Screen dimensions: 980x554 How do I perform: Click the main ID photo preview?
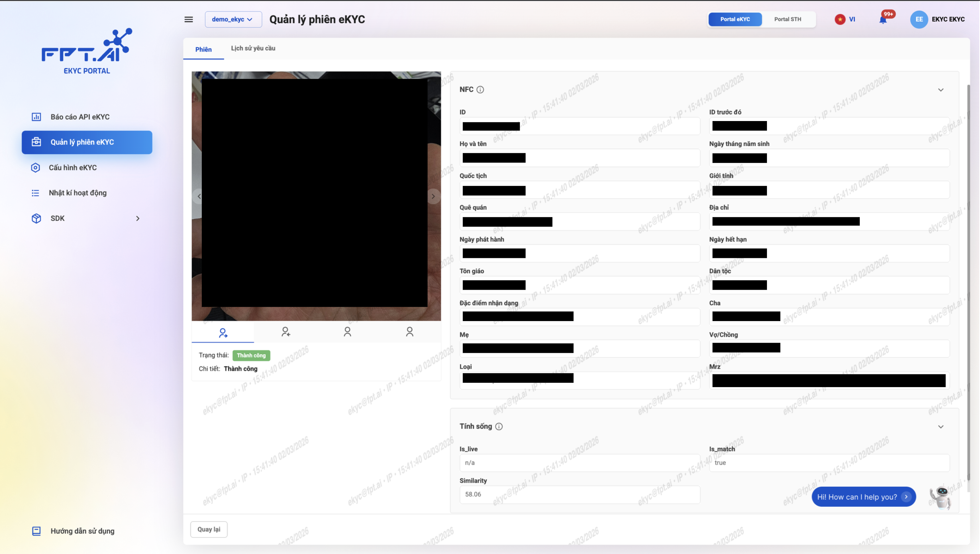pos(316,196)
